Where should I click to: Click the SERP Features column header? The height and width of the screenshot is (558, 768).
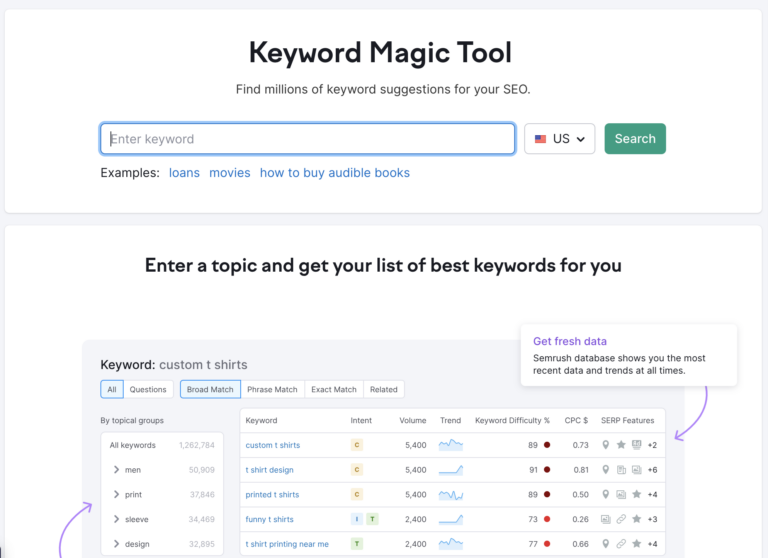pos(627,420)
